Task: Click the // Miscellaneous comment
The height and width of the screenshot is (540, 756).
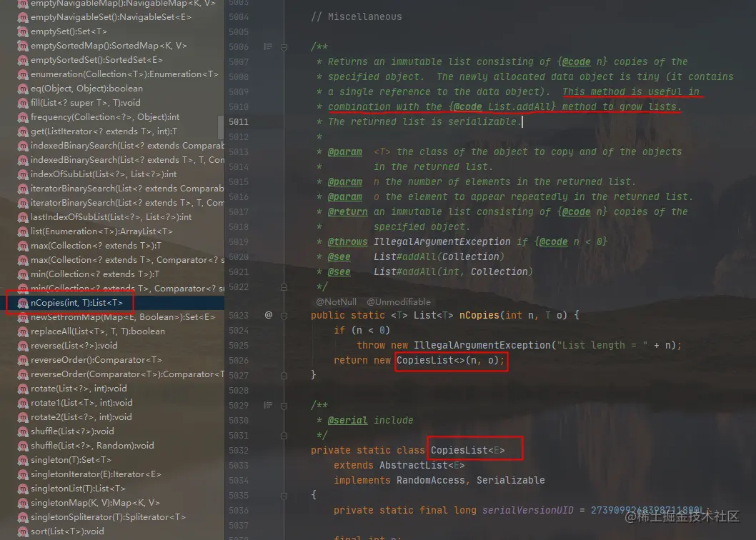Action: [x=357, y=17]
